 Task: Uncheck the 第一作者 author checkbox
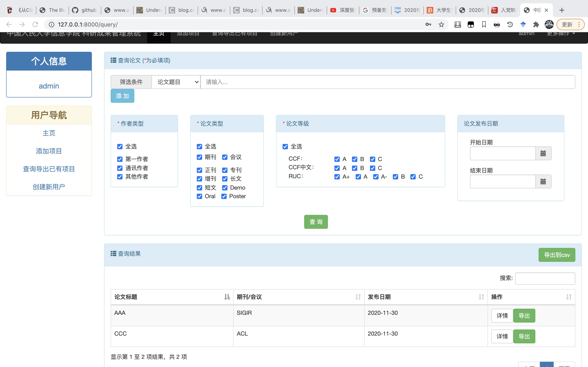point(120,159)
